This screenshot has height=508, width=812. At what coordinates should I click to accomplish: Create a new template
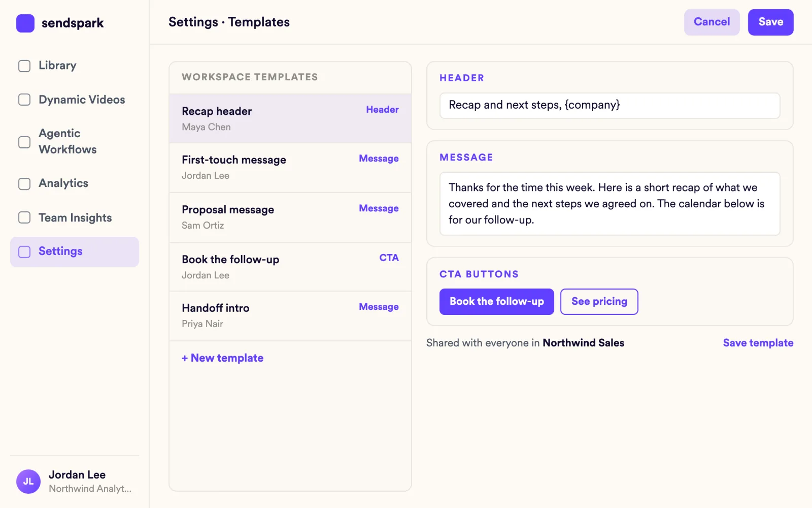coord(223,358)
